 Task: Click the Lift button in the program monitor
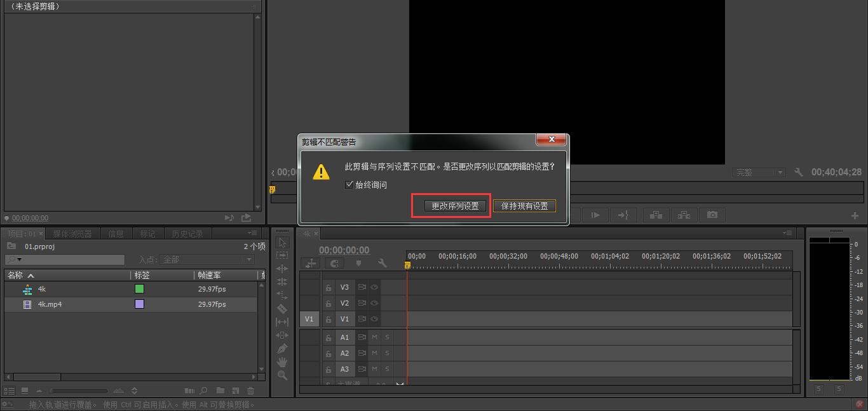pos(656,215)
